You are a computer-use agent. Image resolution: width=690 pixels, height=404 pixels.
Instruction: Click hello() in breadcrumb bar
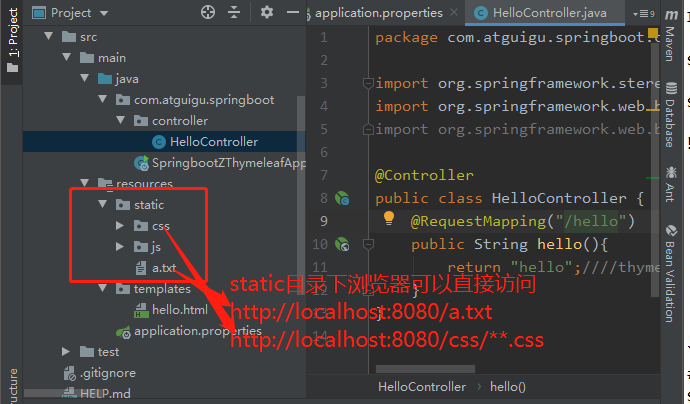(508, 386)
